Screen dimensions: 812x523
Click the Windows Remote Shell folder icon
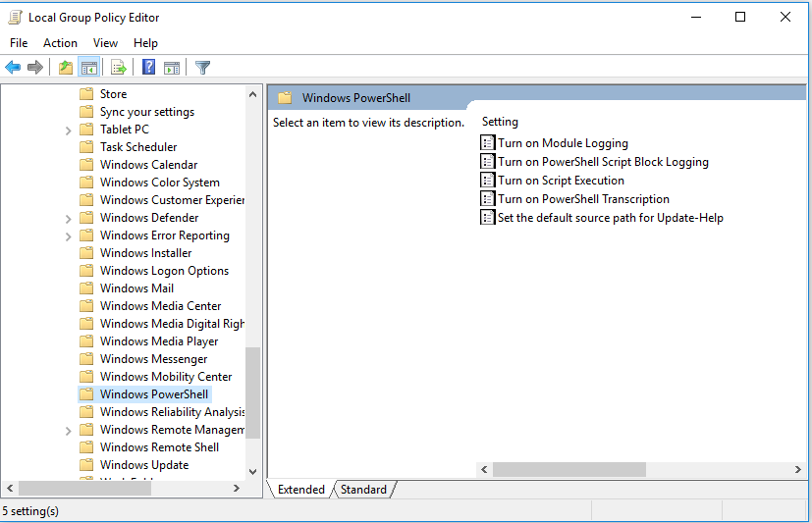[86, 447]
